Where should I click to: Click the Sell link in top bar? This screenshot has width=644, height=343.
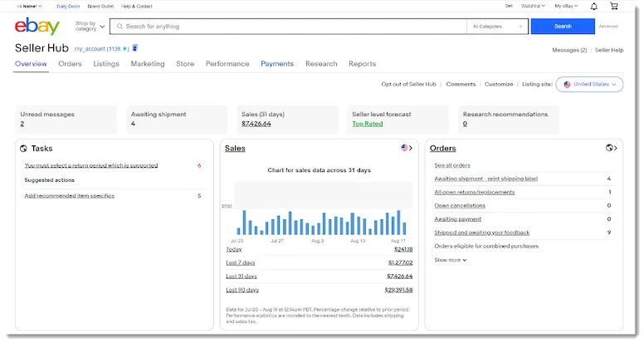(x=509, y=6)
